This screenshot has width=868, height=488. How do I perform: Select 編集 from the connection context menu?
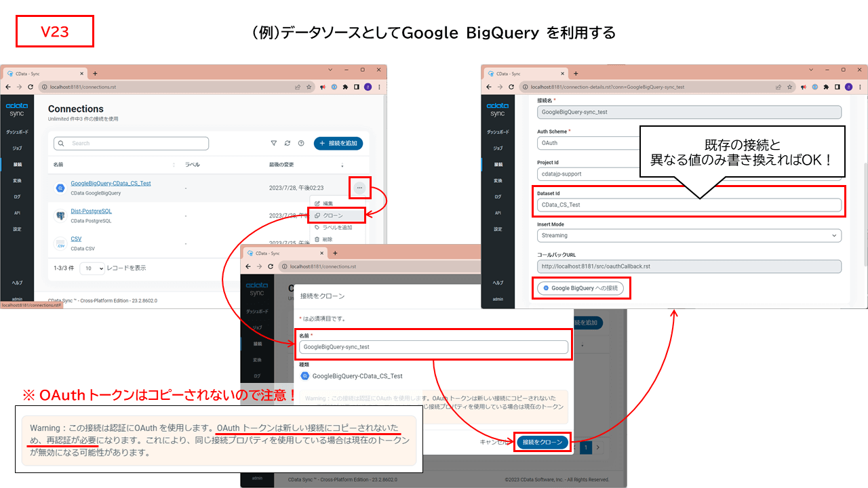tap(327, 203)
